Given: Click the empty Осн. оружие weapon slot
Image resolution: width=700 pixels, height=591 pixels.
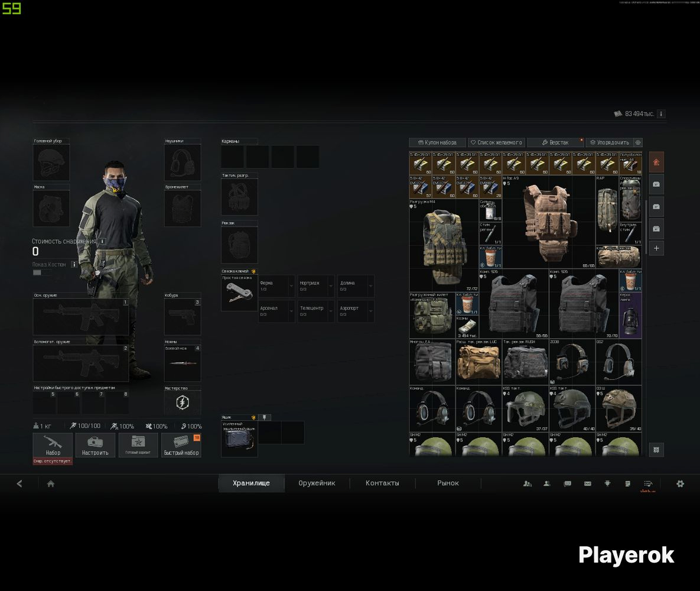Looking at the screenshot, I should [x=81, y=317].
